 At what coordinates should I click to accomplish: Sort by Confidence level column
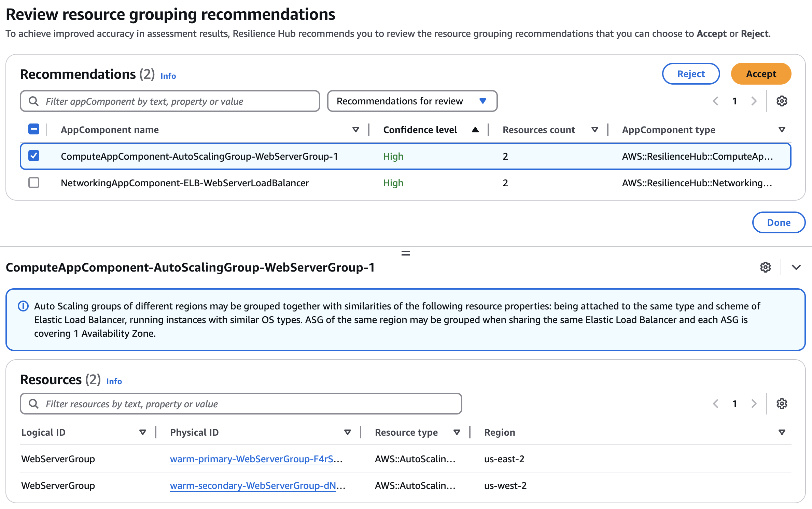tap(420, 130)
